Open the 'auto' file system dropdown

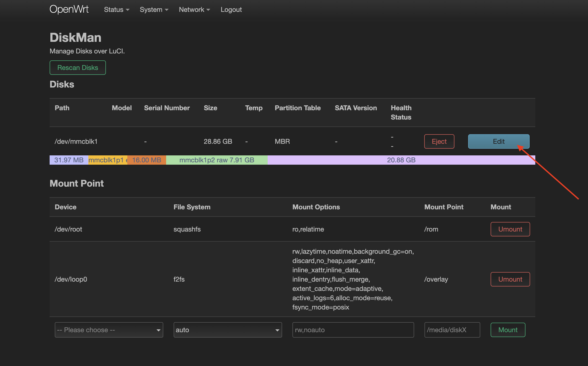click(x=228, y=330)
